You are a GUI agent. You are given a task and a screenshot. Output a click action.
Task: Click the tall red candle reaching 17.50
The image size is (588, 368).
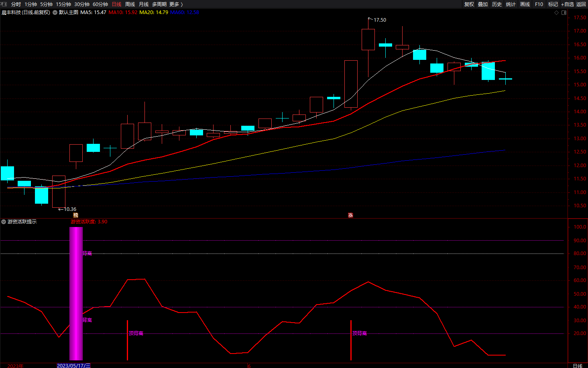click(368, 39)
